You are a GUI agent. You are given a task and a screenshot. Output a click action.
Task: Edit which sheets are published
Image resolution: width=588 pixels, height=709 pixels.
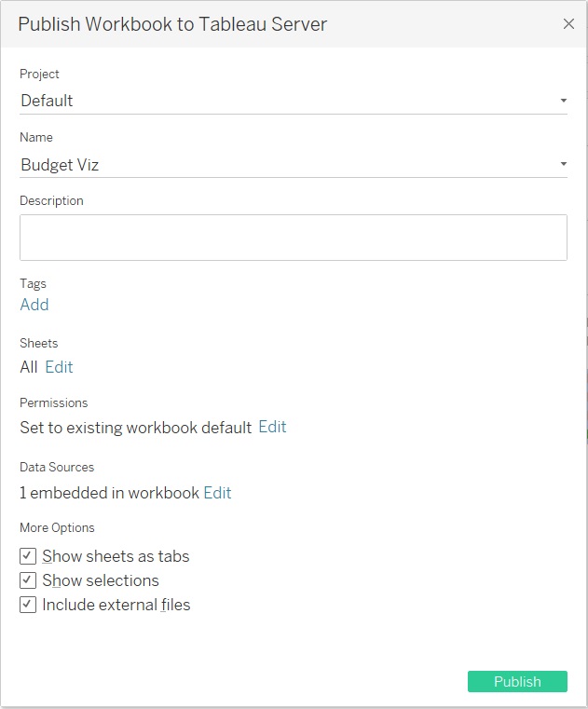click(59, 367)
